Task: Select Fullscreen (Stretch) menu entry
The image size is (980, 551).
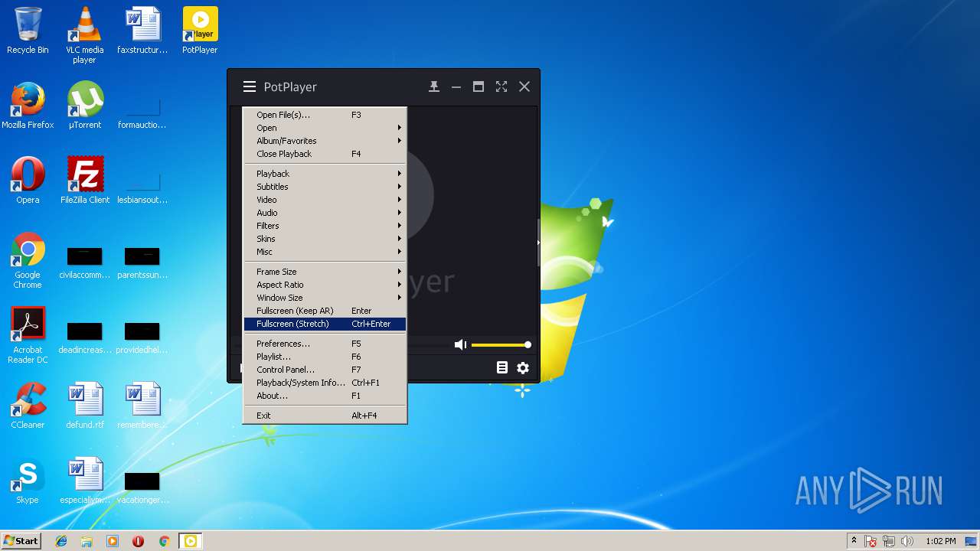Action: click(x=325, y=324)
